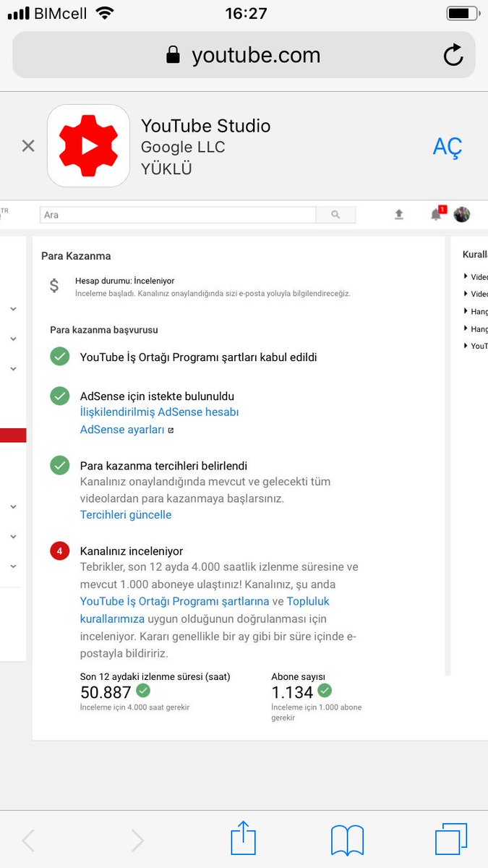Tap youtube.com in the address bar
This screenshot has width=488, height=868.
click(x=256, y=56)
